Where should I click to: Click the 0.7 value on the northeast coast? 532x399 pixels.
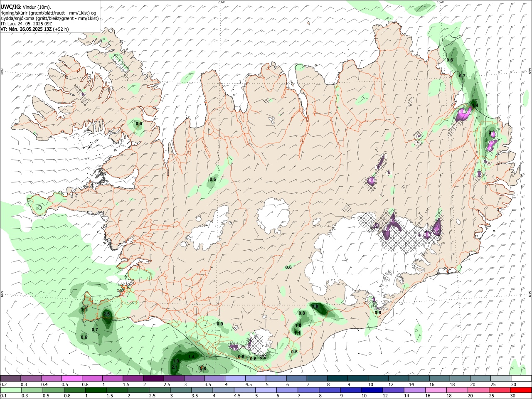point(462,76)
